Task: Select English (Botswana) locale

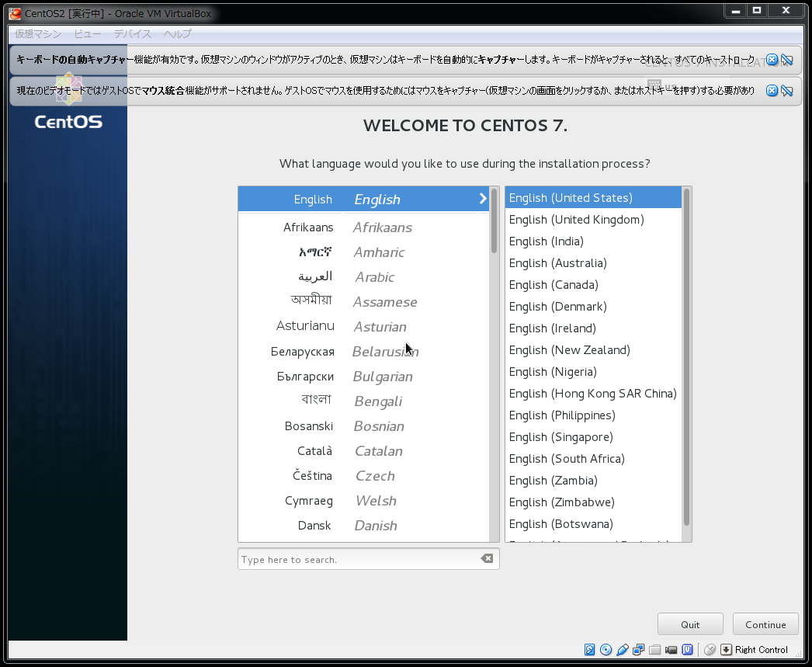Action: click(593, 524)
